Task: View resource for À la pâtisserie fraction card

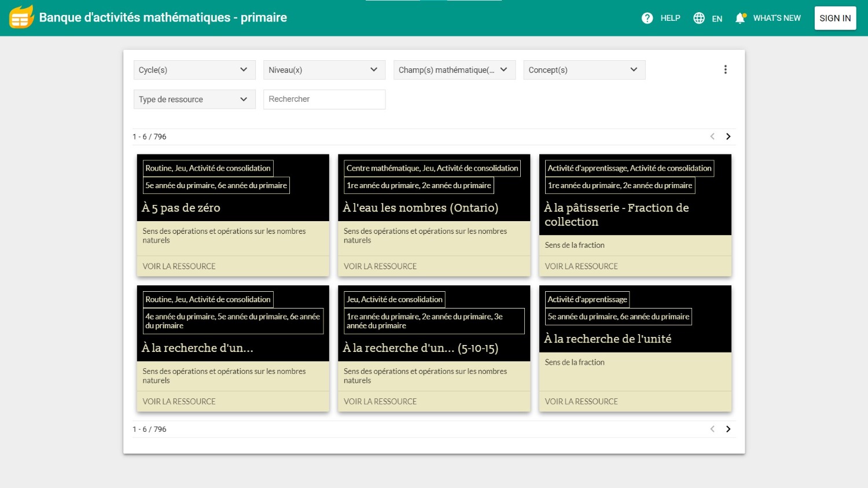Action: (581, 266)
